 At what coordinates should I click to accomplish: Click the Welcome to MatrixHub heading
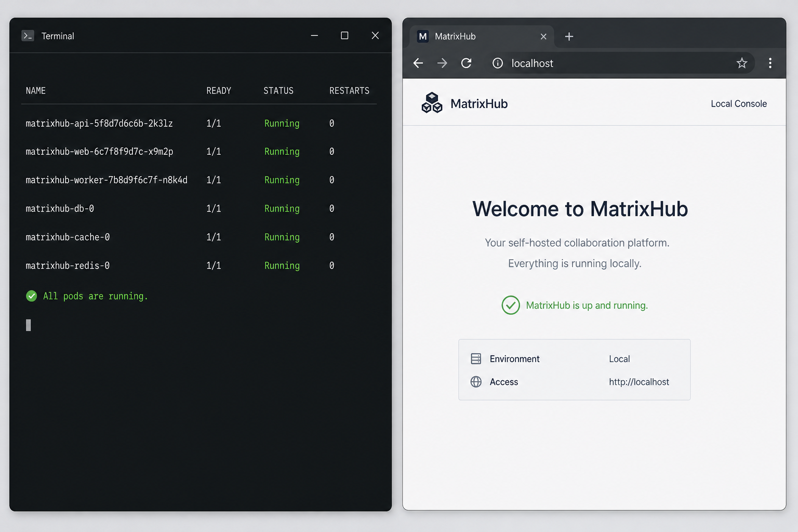point(580,209)
